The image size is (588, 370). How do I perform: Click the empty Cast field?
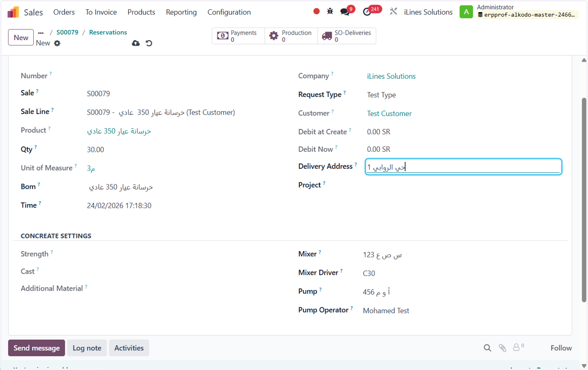click(184, 271)
